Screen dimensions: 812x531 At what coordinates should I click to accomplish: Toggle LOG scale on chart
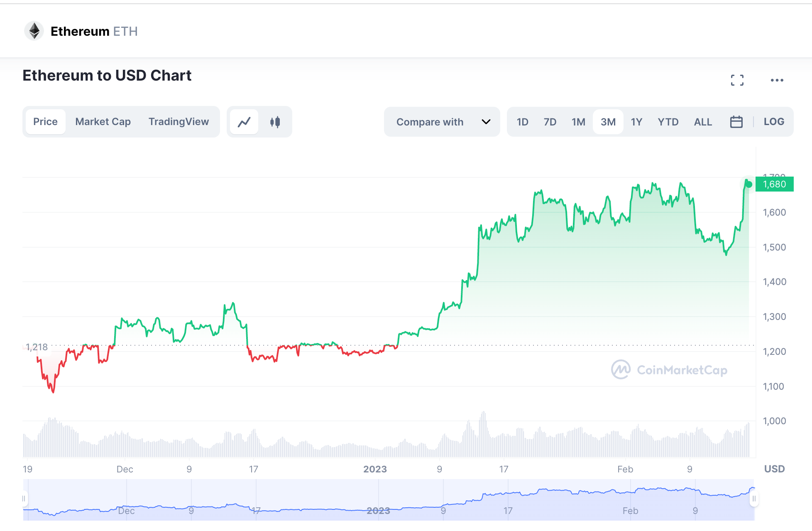coord(774,122)
